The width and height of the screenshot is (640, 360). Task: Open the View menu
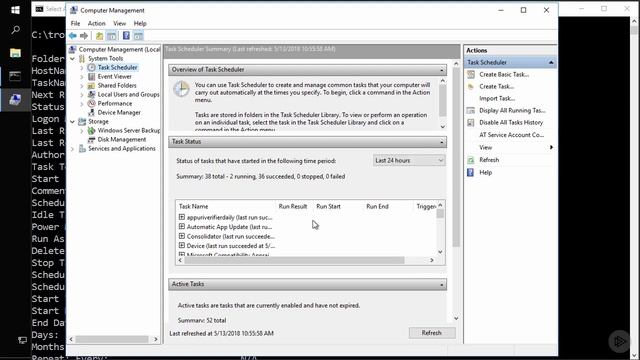(x=120, y=24)
